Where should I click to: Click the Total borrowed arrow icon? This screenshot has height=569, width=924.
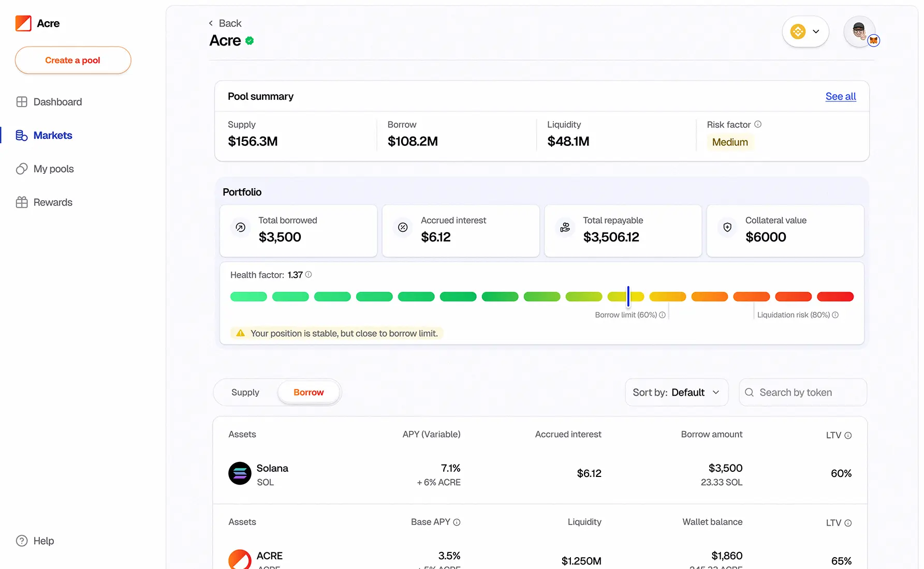click(x=240, y=227)
